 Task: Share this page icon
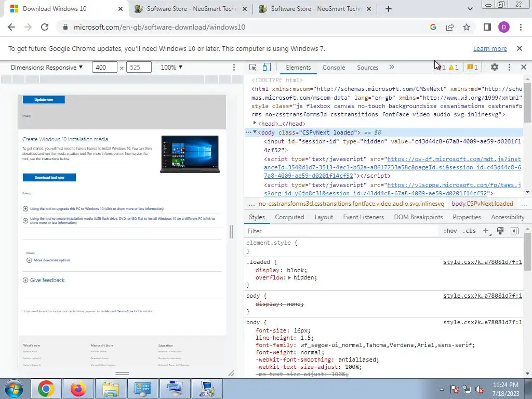click(450, 27)
